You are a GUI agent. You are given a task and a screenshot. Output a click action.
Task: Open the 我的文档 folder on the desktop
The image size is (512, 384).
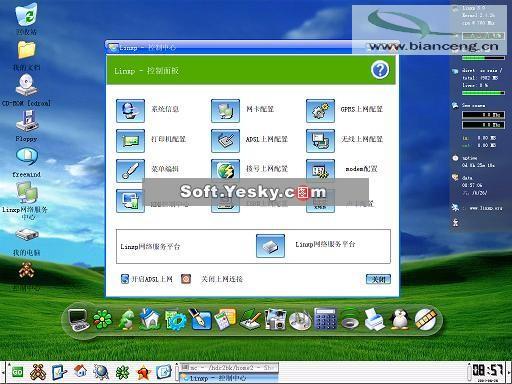27,56
